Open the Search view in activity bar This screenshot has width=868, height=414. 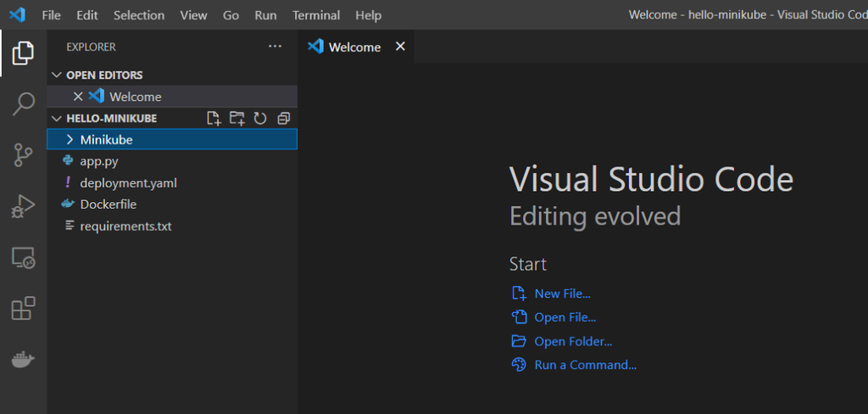coord(23,104)
